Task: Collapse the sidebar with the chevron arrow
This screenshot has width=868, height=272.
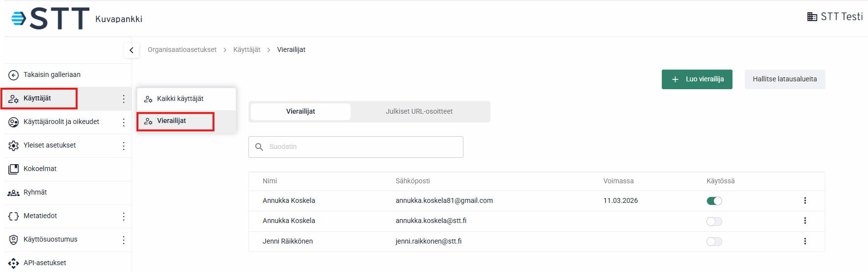Action: tap(132, 50)
